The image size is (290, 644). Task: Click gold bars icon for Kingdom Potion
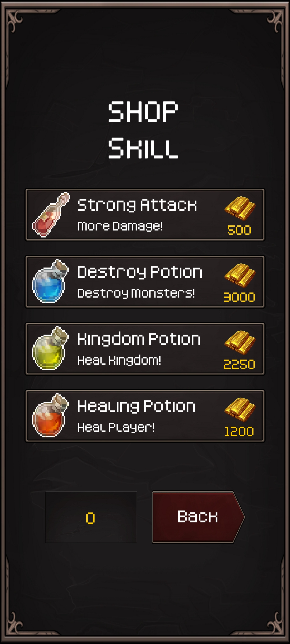click(x=240, y=342)
